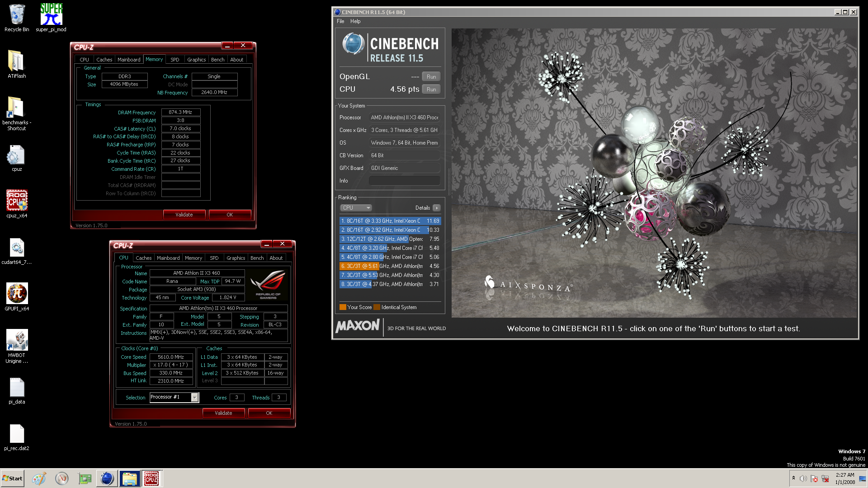This screenshot has height=488, width=868.
Task: Open Graphics tab in lower CPU-Z window
Action: [236, 258]
